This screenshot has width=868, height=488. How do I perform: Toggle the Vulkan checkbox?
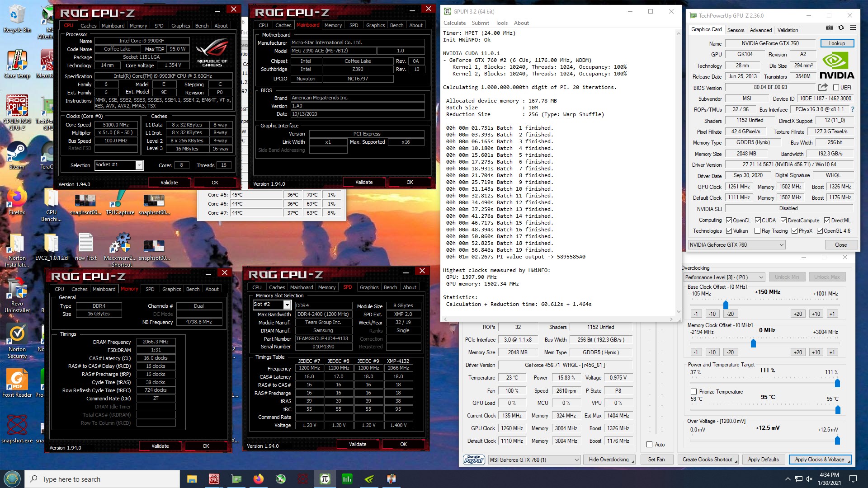(729, 231)
